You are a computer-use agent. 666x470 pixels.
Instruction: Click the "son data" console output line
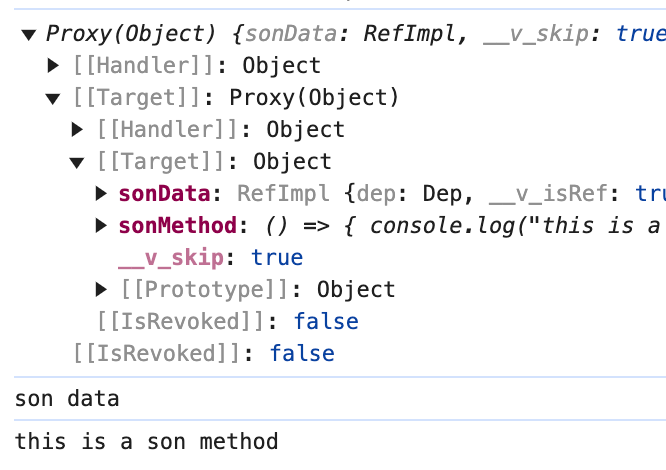(x=67, y=400)
